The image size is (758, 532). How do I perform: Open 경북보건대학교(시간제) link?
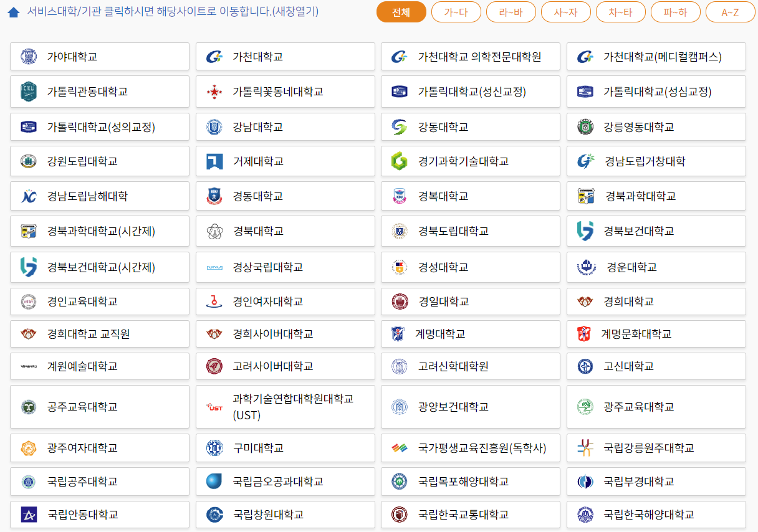coord(100,267)
